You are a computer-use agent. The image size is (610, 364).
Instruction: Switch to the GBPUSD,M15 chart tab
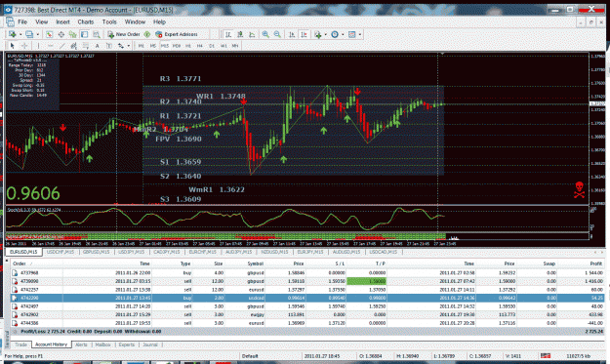(x=96, y=252)
